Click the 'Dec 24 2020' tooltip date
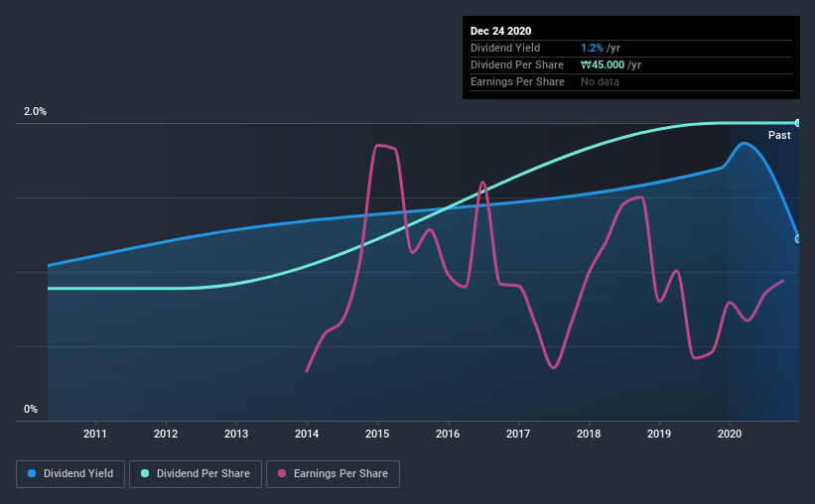The image size is (815, 504). [x=500, y=31]
